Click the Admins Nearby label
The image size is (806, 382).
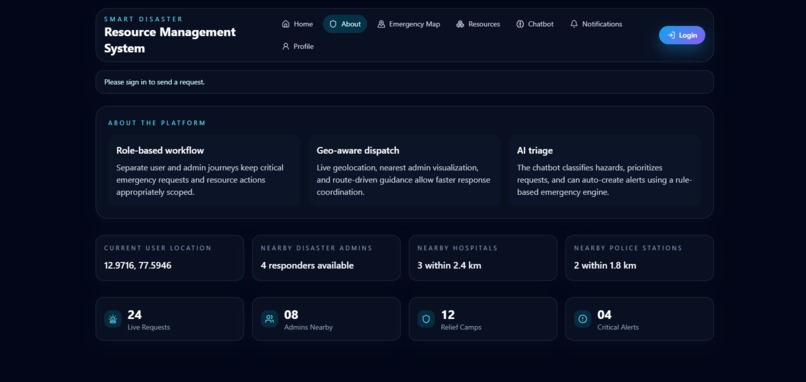click(x=308, y=328)
